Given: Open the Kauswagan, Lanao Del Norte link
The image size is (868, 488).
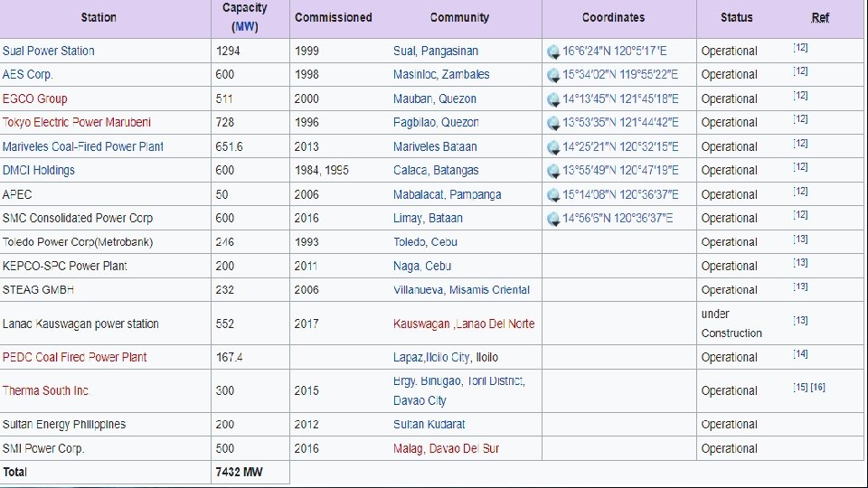Looking at the screenshot, I should 464,324.
